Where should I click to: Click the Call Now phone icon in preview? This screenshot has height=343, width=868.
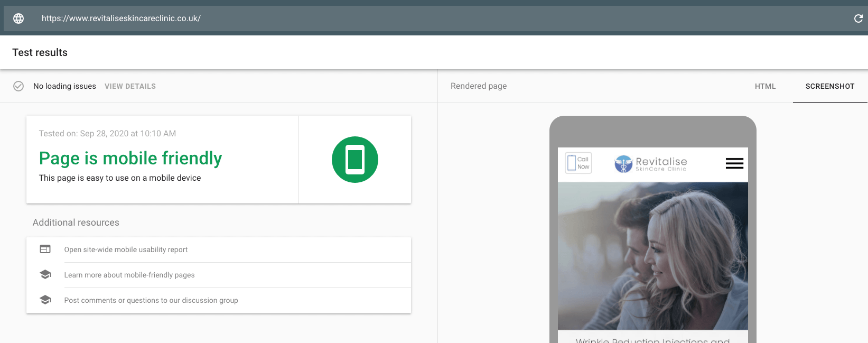pos(578,163)
